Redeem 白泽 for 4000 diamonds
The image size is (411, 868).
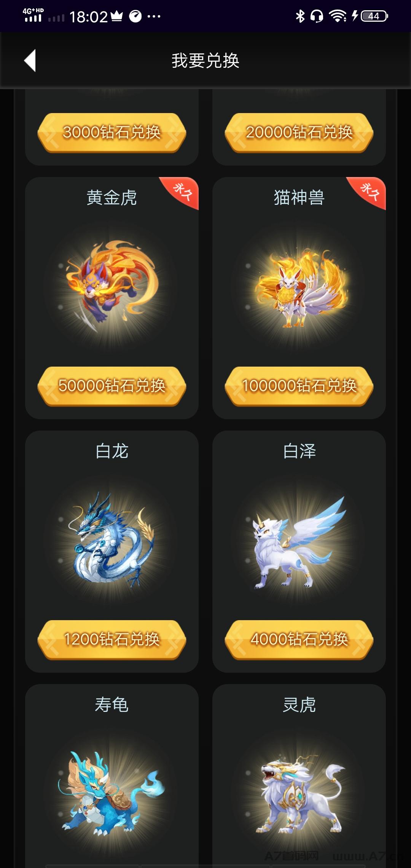pyautogui.click(x=299, y=640)
